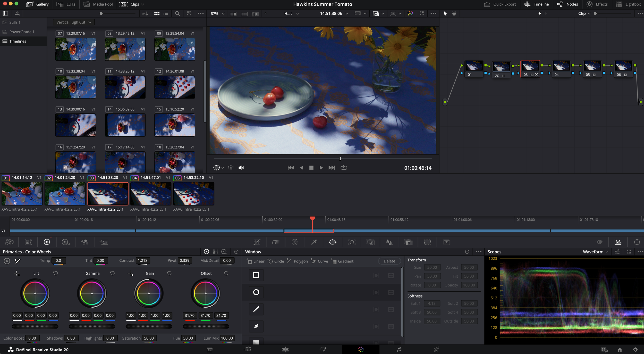Open the Vertica...ugh Cut timeline dropdown
644x354 pixels.
74,22
